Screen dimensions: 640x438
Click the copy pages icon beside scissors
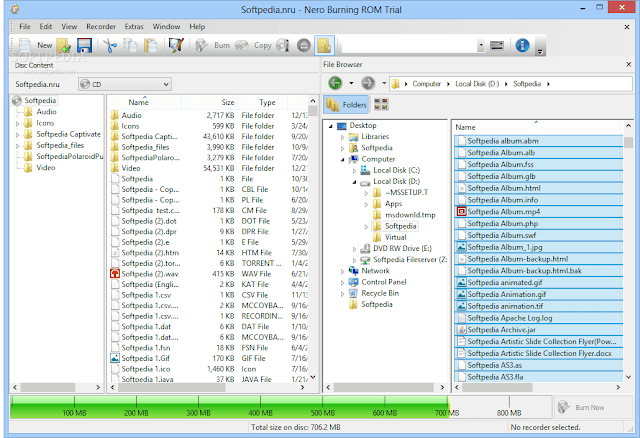tap(130, 45)
